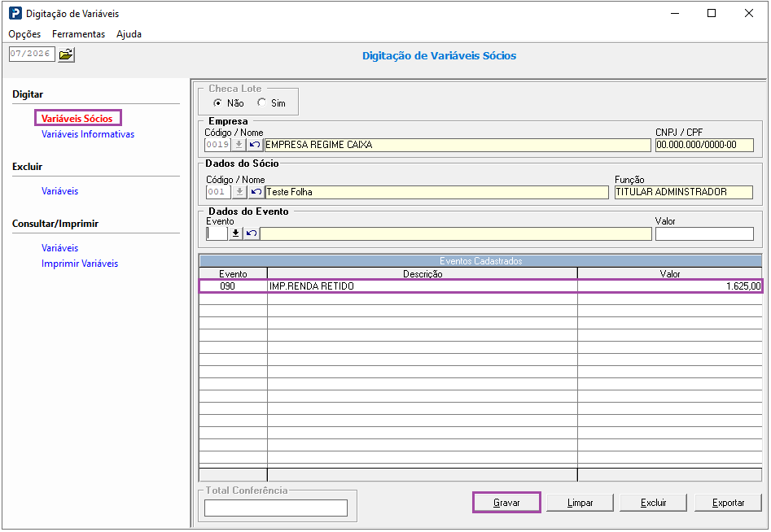Select event cell 090 in the grid
The image size is (771, 532).
pyautogui.click(x=233, y=286)
